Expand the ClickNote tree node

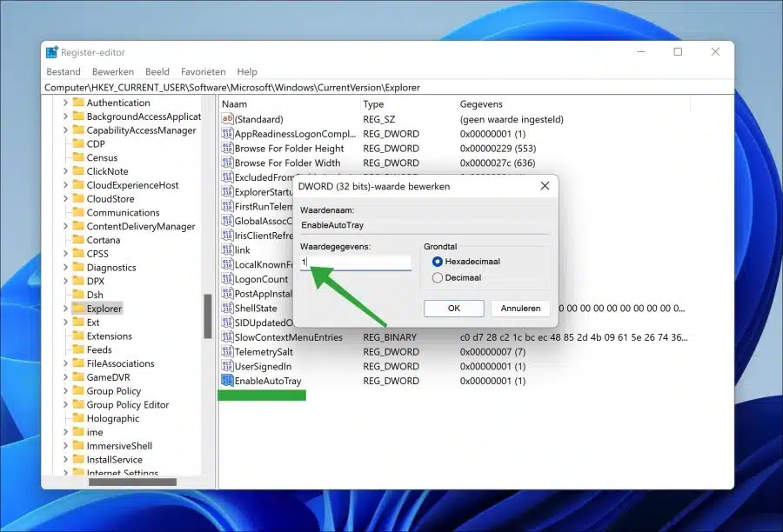pyautogui.click(x=65, y=171)
